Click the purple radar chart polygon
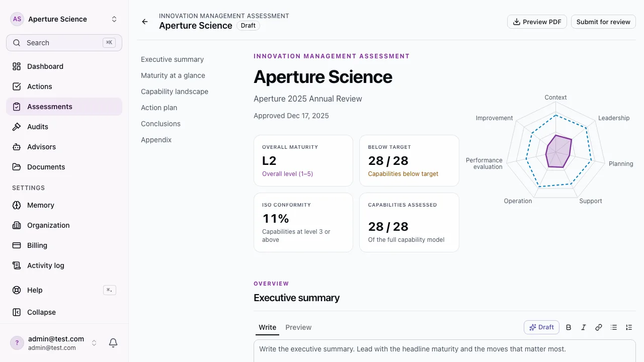Screen dimensions: 644x362 (x=558, y=152)
